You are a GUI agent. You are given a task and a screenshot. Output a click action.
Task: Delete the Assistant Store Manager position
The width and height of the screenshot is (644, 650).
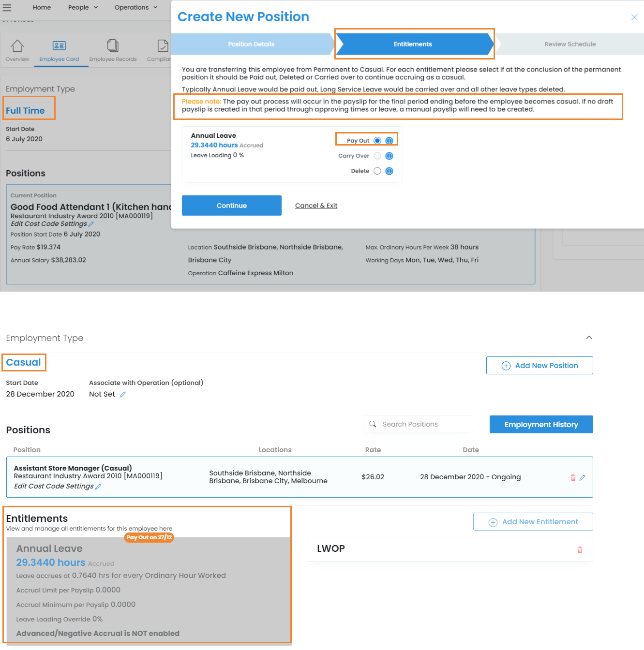(573, 477)
